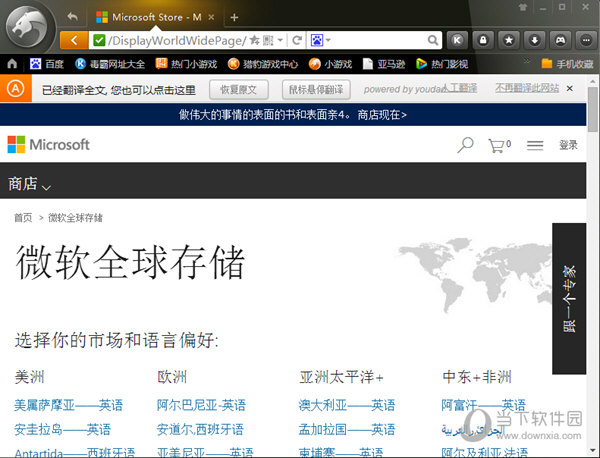
Task: Click the address bar URL field
Action: (177, 40)
